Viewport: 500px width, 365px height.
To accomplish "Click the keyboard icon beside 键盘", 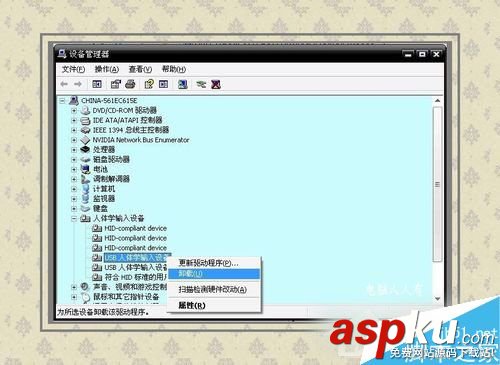I will (x=86, y=208).
